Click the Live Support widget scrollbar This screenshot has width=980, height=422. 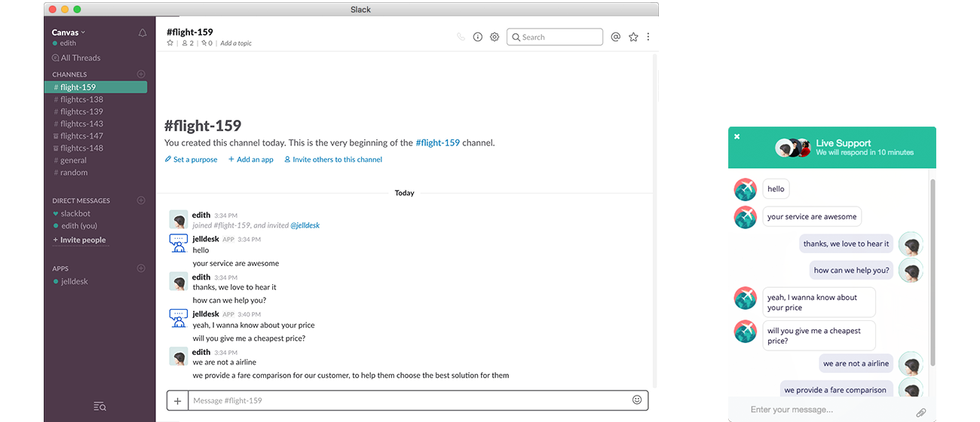point(933,271)
